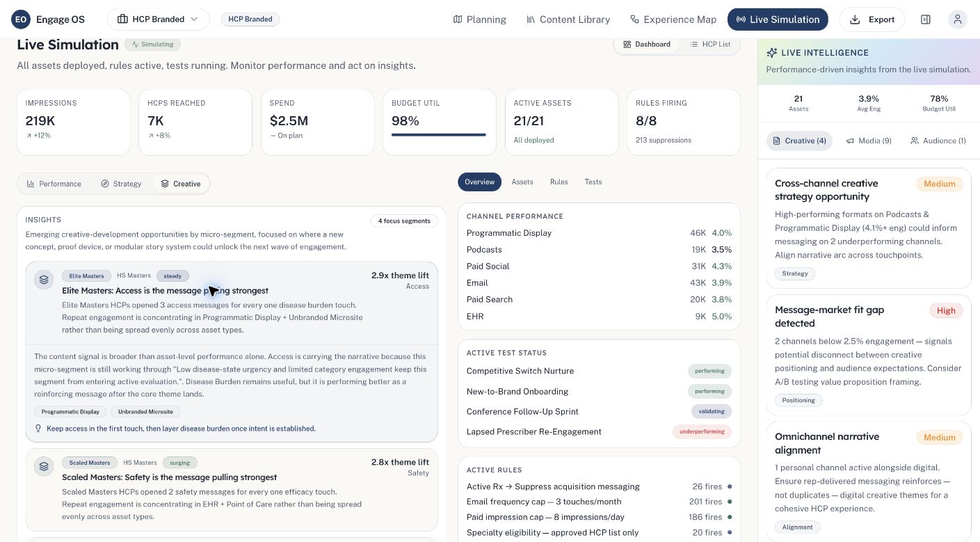Open the Content Library tab
The height and width of the screenshot is (542, 980).
coord(568,19)
